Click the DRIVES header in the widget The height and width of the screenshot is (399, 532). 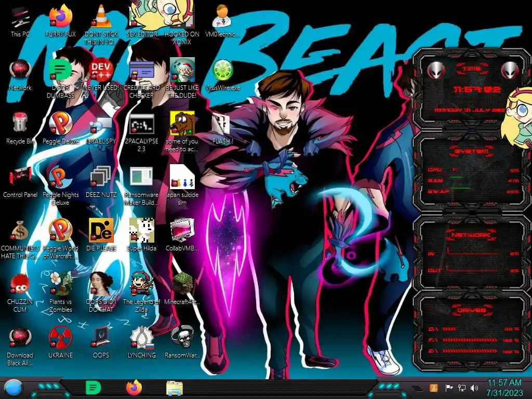tap(471, 310)
